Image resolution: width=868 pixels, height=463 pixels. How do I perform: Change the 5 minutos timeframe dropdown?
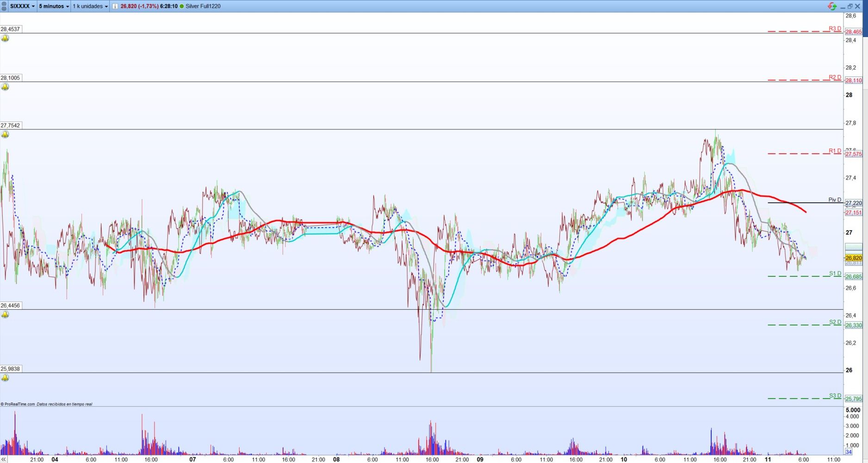(x=54, y=6)
